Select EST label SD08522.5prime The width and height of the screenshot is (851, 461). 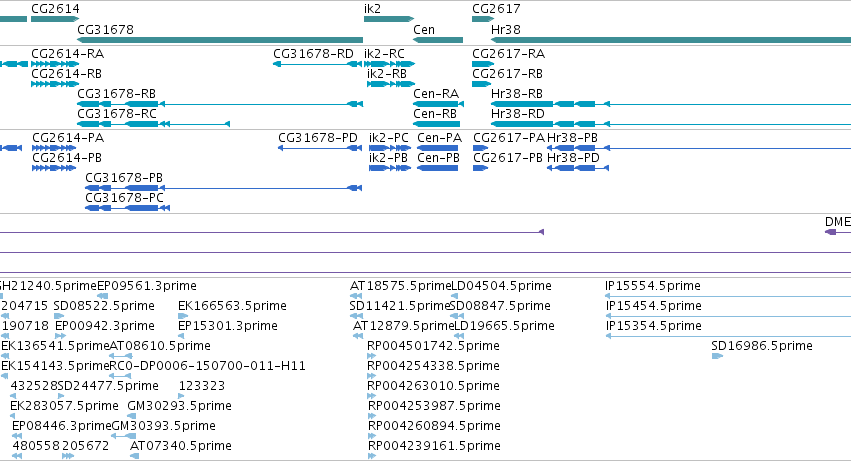pos(104,306)
